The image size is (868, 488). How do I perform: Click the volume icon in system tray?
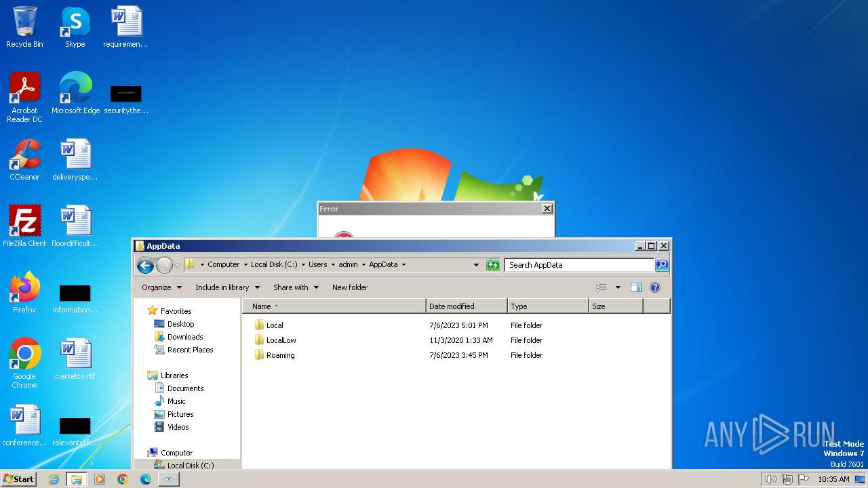770,479
